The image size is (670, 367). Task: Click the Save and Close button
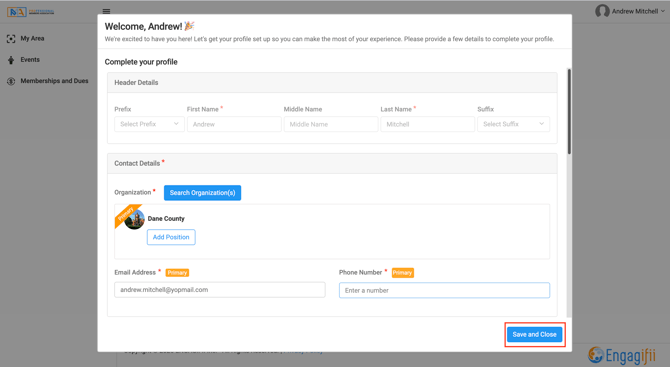point(535,335)
